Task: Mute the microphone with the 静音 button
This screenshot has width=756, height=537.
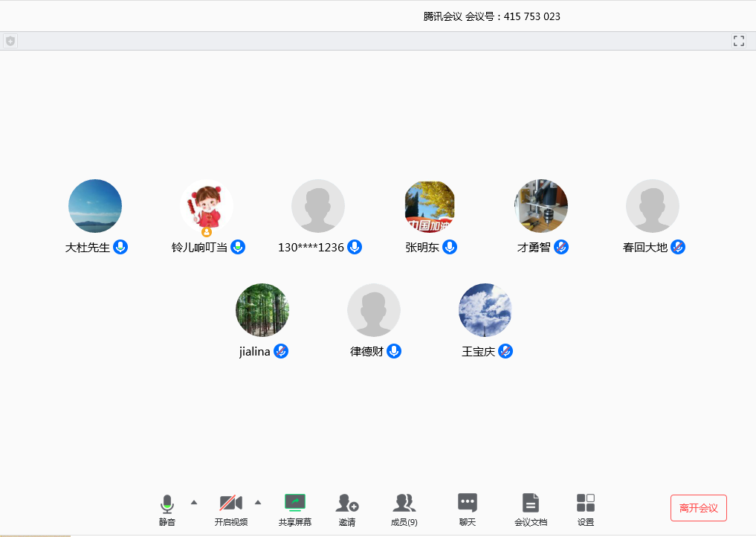Action: point(167,509)
